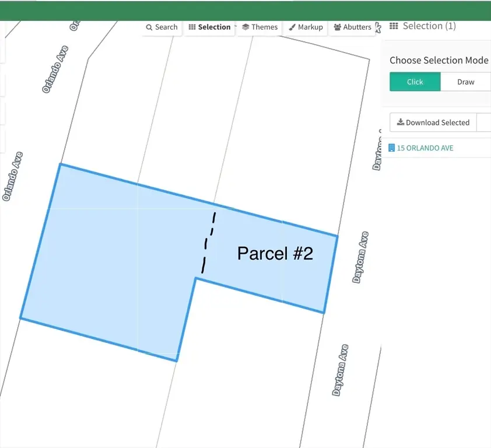Click the download icon on Download Selected

[x=401, y=123]
